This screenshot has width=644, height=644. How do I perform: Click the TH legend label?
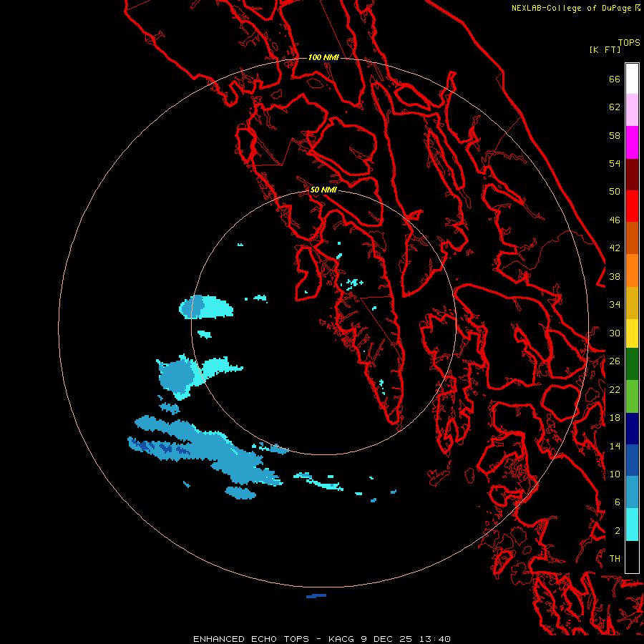[615, 559]
